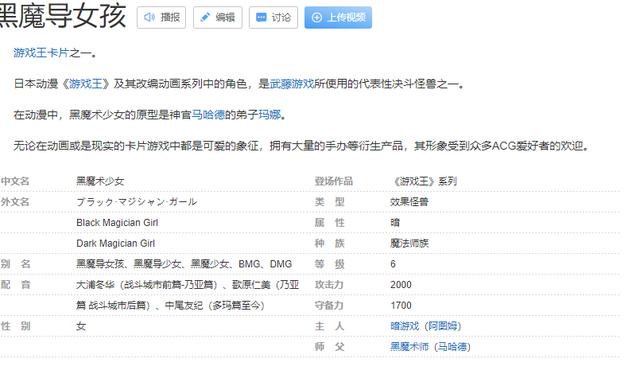Image resolution: width=640 pixels, height=382 pixels.
Task: Click the 别名 field label
Action: (15, 264)
